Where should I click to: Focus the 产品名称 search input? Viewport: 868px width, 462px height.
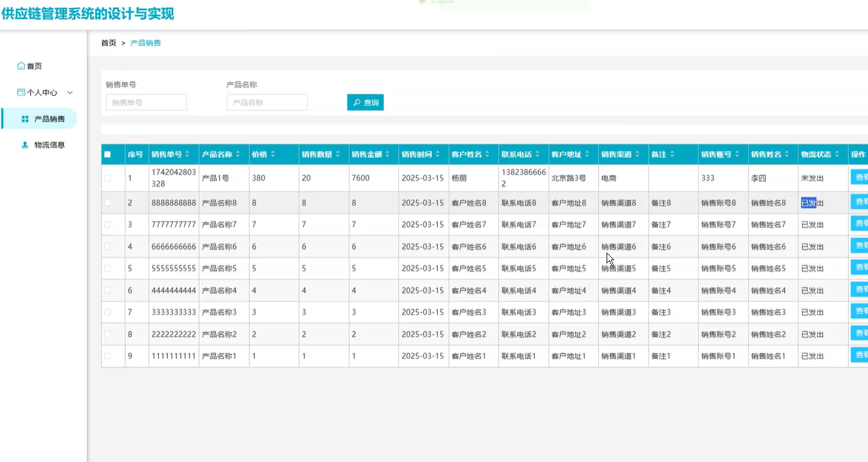click(267, 102)
